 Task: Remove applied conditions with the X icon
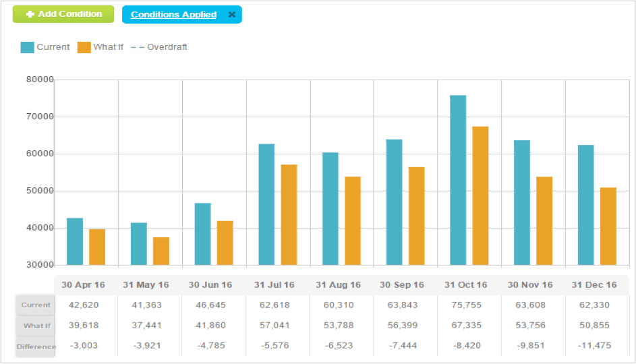point(231,15)
